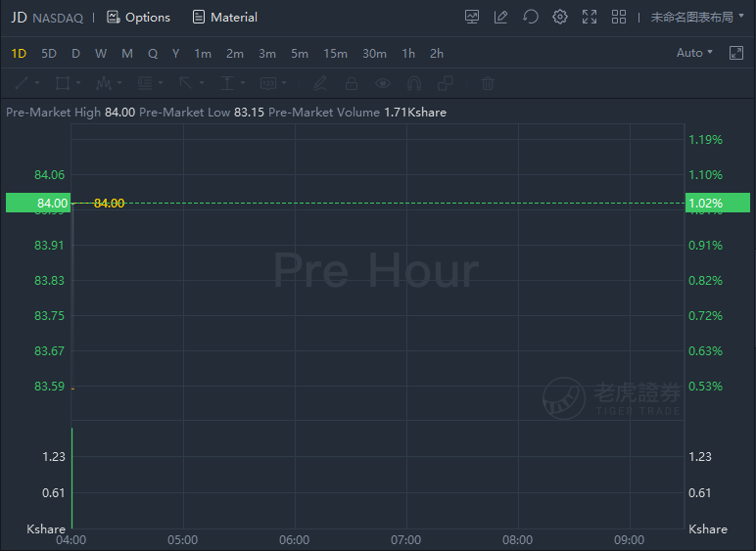This screenshot has height=551, width=756.
Task: Click the green 1.02% change tag
Action: point(718,203)
